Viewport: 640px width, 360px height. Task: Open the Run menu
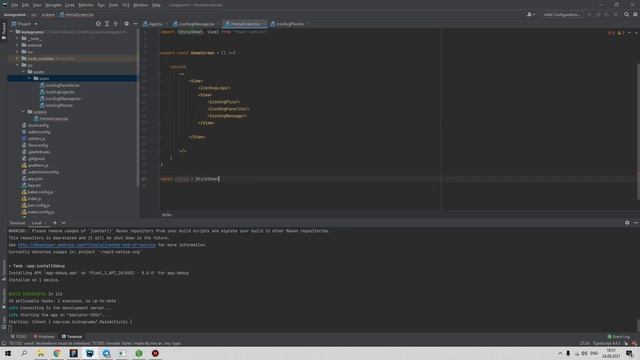click(101, 5)
